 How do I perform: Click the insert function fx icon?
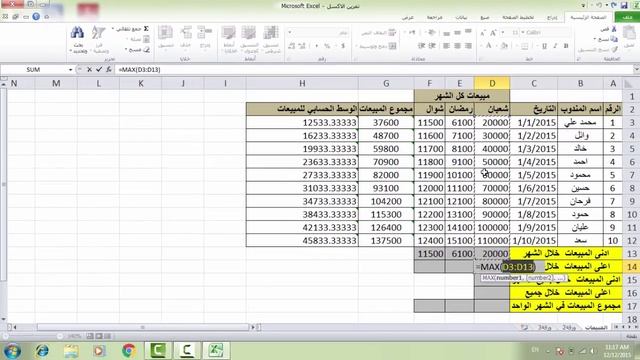pos(109,70)
